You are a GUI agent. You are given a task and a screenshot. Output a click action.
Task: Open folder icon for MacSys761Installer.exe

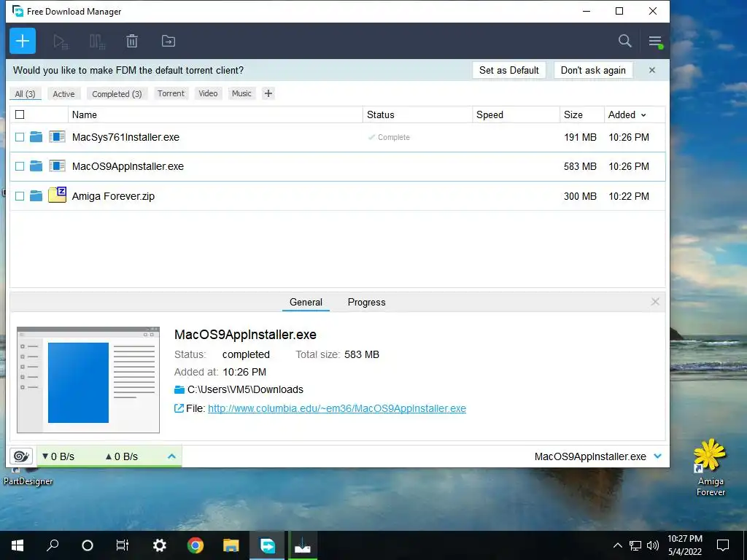[36, 137]
